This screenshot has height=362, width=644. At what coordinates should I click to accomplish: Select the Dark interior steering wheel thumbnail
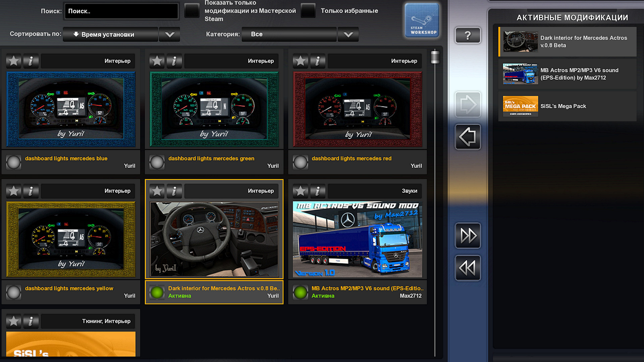coord(214,239)
